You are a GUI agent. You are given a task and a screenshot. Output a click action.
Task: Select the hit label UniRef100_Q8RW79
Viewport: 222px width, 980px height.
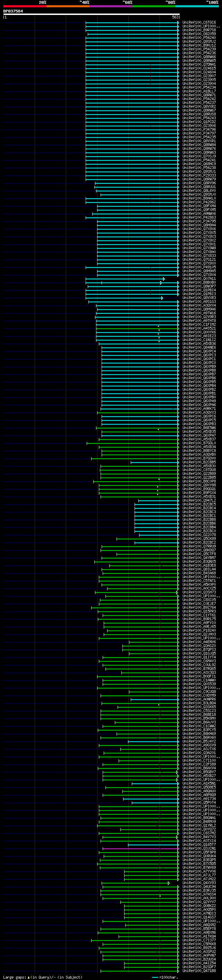[199, 179]
